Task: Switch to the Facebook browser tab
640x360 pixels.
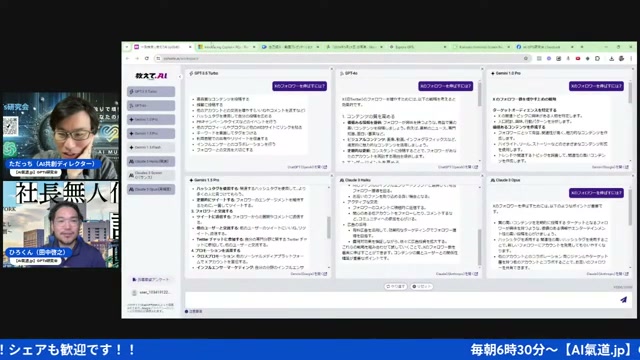Action: coord(544,47)
